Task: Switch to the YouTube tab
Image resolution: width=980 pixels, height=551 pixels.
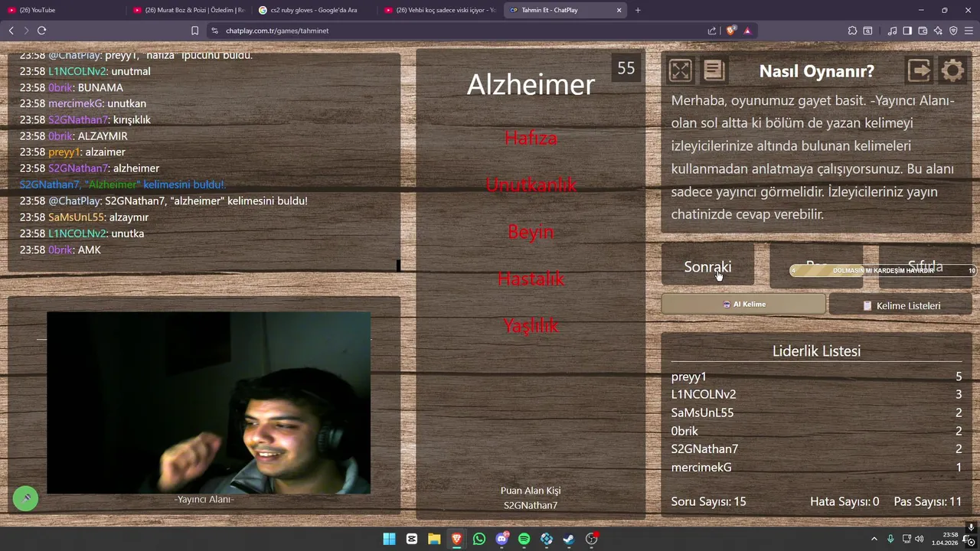Action: pos(62,10)
